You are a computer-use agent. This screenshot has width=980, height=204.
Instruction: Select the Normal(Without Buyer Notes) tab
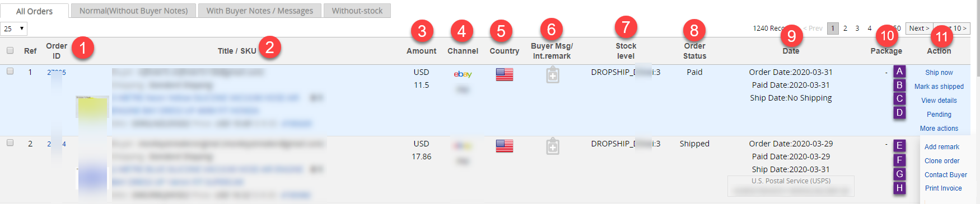[134, 11]
